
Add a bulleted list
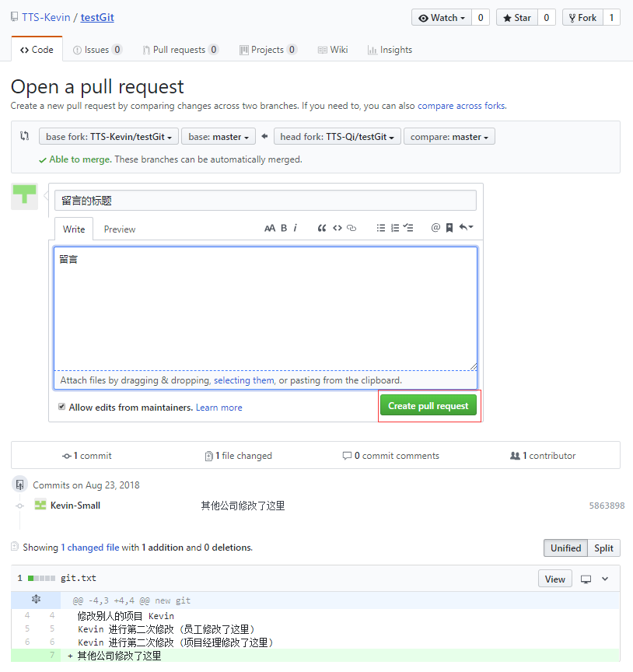[x=380, y=228]
